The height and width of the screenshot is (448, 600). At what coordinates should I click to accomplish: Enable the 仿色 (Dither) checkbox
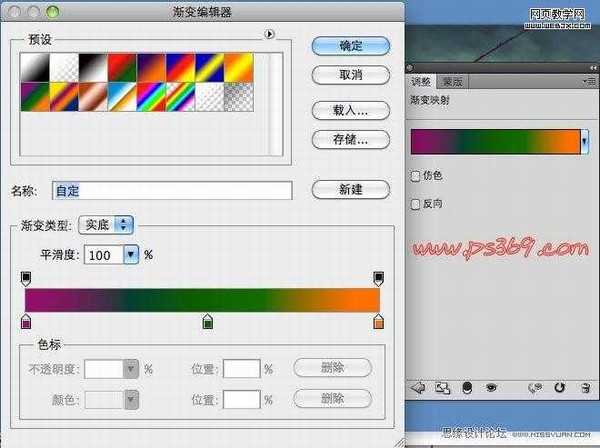[x=416, y=176]
